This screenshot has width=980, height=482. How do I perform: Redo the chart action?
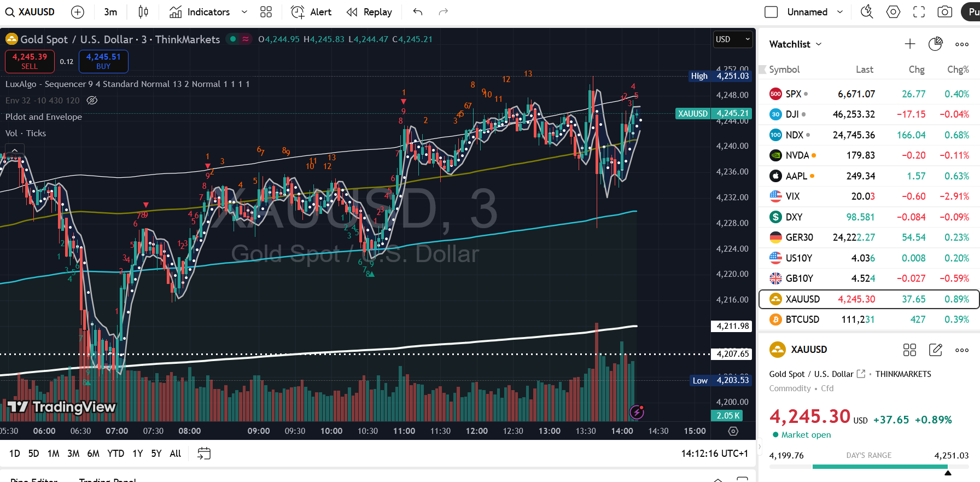[x=444, y=12]
